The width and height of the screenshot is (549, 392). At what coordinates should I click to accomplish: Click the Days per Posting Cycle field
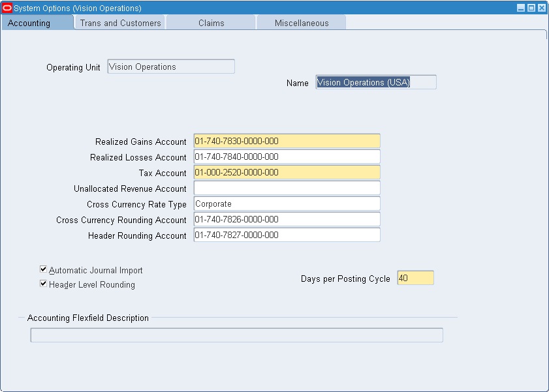pos(415,278)
